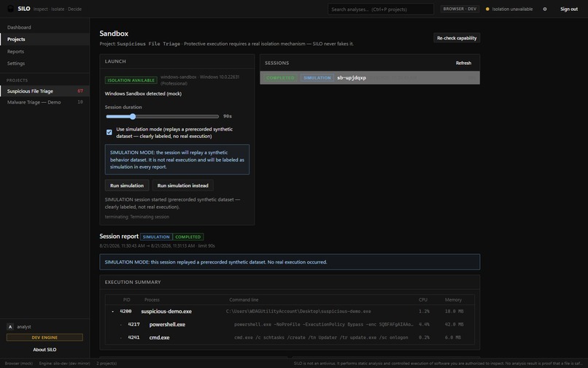Click the schtasks command line cell
This screenshot has width=588, height=368.
click(x=321, y=337)
